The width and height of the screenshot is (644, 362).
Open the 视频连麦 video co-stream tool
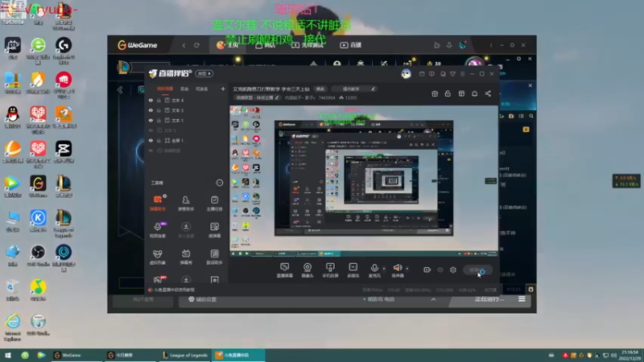click(x=157, y=230)
